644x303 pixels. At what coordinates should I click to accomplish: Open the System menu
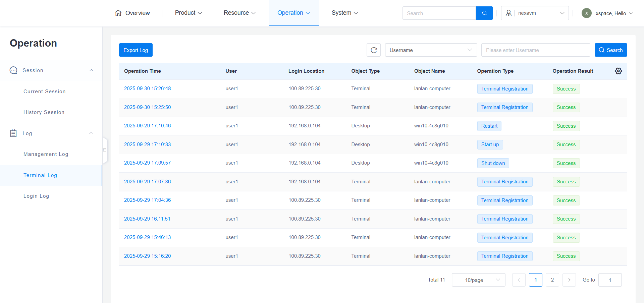click(x=344, y=13)
